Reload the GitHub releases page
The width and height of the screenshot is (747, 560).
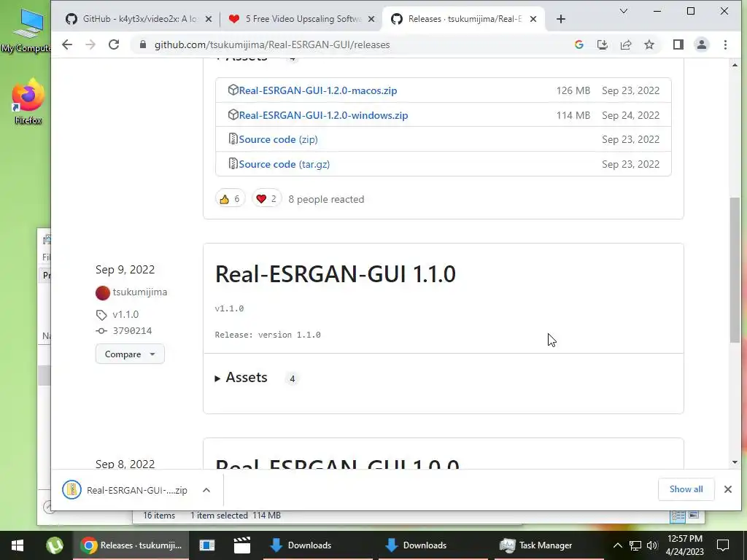[x=113, y=44]
